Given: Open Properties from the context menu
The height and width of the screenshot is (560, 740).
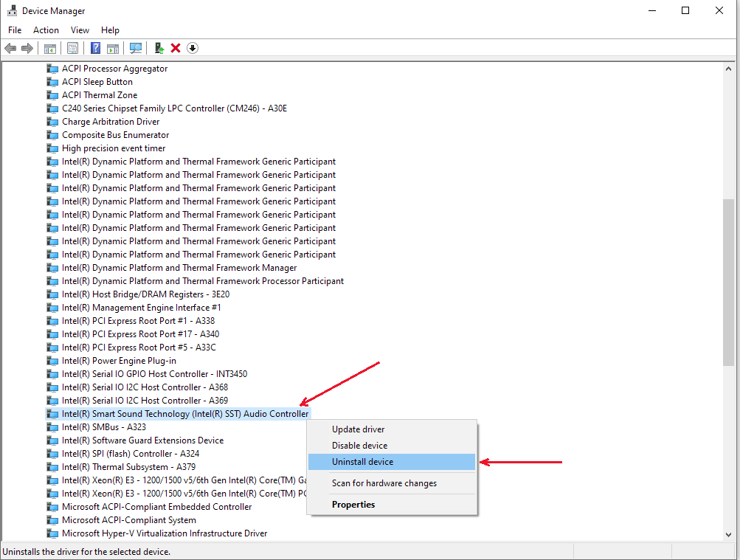Looking at the screenshot, I should tap(392, 505).
